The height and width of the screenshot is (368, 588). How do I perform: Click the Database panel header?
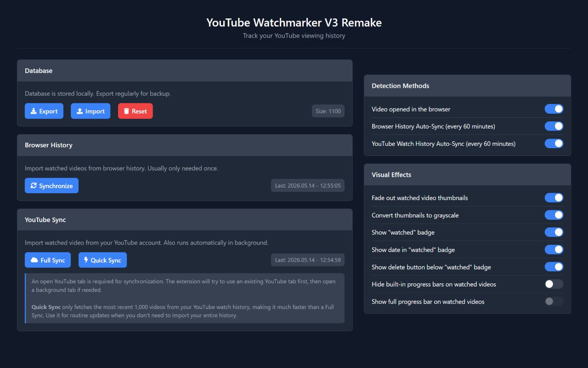185,71
